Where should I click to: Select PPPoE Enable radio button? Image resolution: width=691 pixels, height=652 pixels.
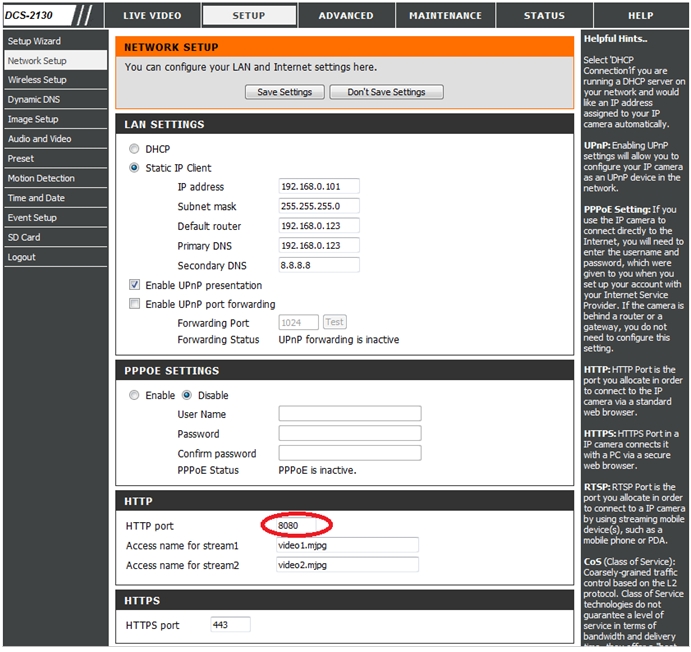pos(134,395)
